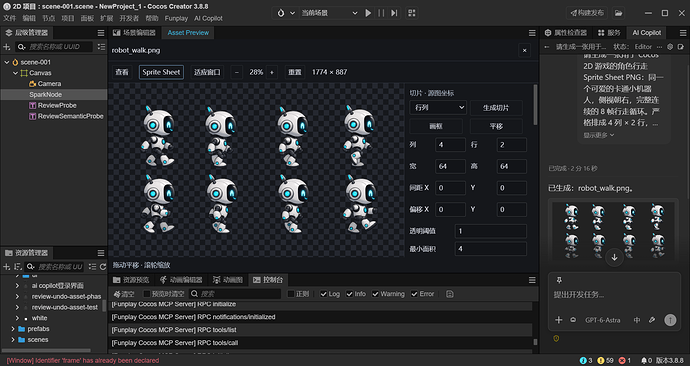Click the Sprite Sheet mode button
Viewport: 690px width, 366px height.
pos(161,72)
